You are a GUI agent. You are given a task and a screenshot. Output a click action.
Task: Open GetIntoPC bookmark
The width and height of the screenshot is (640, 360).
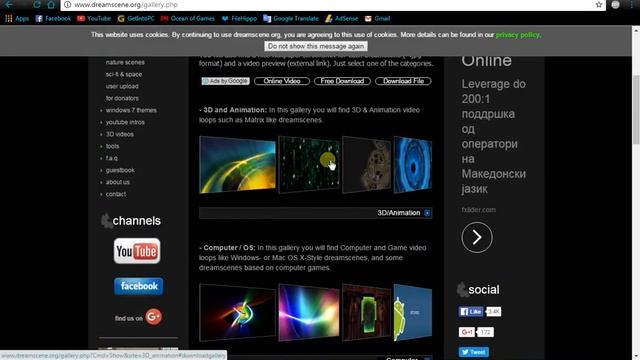click(x=136, y=18)
